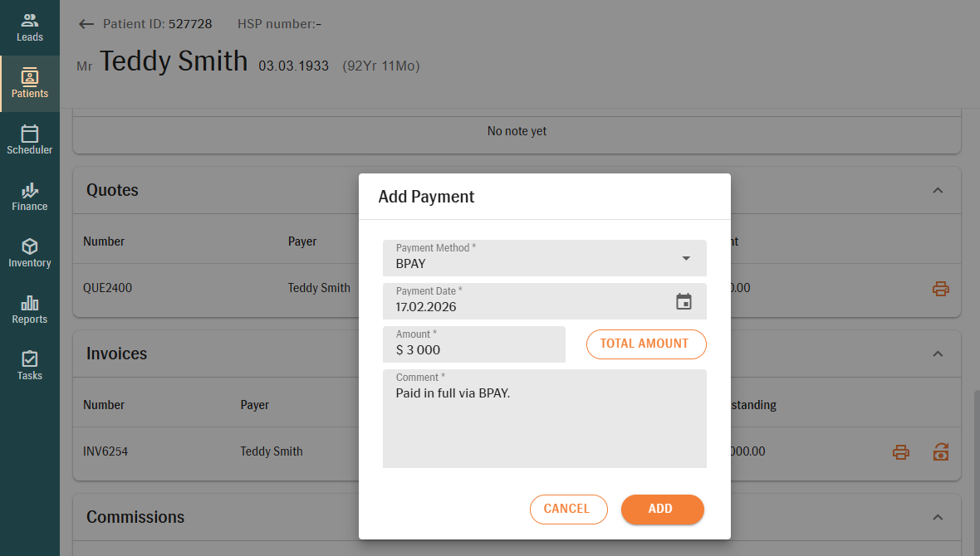
Task: Go to Finance section icon
Action: click(x=30, y=190)
